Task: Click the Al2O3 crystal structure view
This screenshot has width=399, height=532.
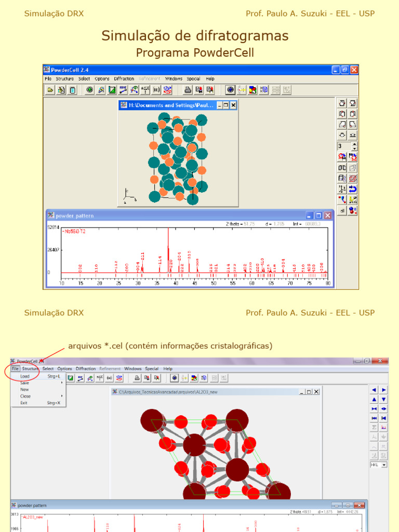Action: 216,447
